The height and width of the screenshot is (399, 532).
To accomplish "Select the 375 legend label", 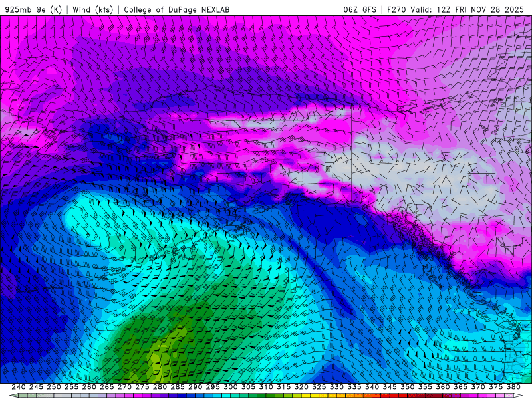I will click(495, 387).
